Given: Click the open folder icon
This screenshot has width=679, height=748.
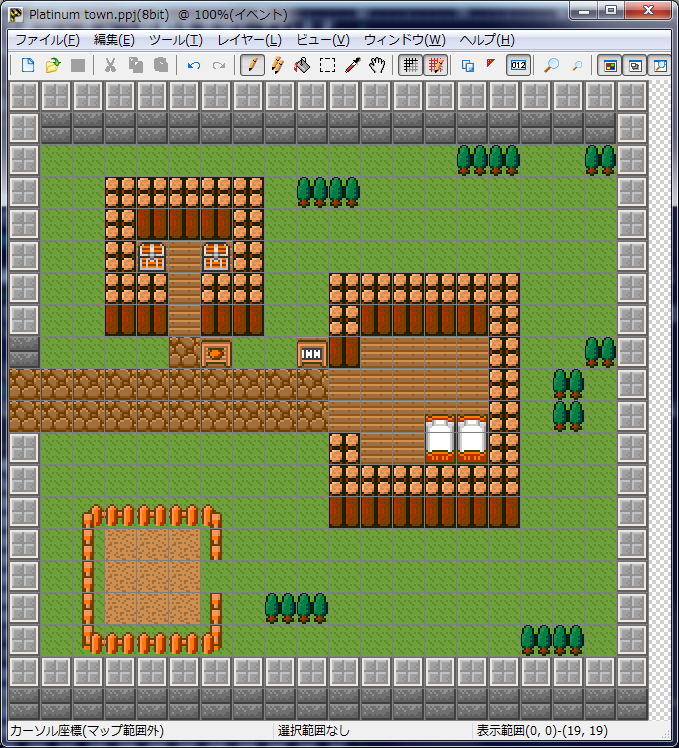Looking at the screenshot, I should (x=53, y=65).
